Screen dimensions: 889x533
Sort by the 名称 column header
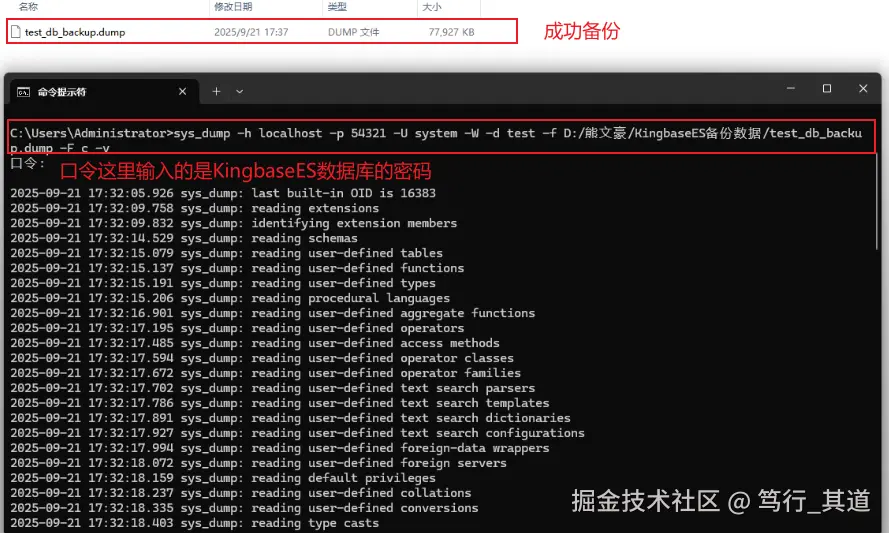pyautogui.click(x=28, y=7)
